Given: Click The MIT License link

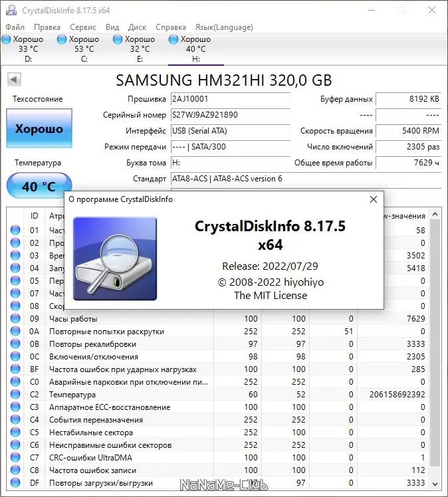Looking at the screenshot, I should click(x=271, y=296).
